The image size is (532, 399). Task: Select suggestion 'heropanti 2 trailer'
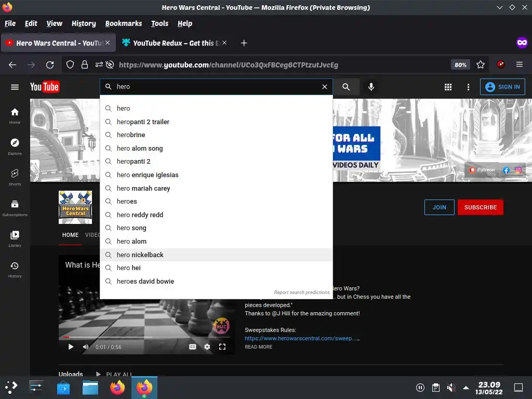click(x=217, y=122)
